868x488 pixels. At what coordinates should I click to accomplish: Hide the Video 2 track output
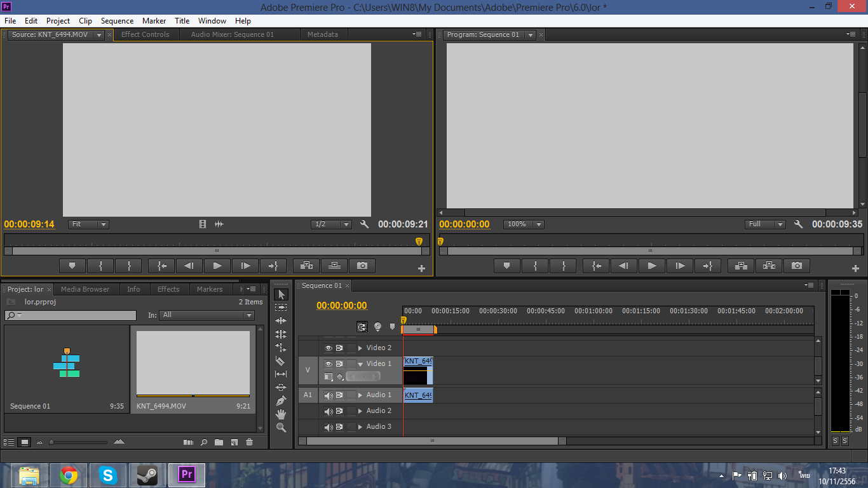pos(329,348)
